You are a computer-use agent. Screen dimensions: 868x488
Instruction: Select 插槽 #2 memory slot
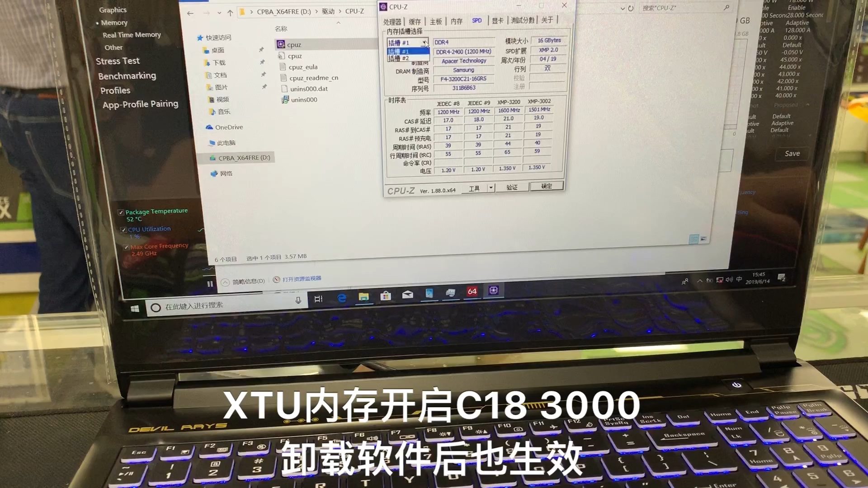tap(406, 59)
